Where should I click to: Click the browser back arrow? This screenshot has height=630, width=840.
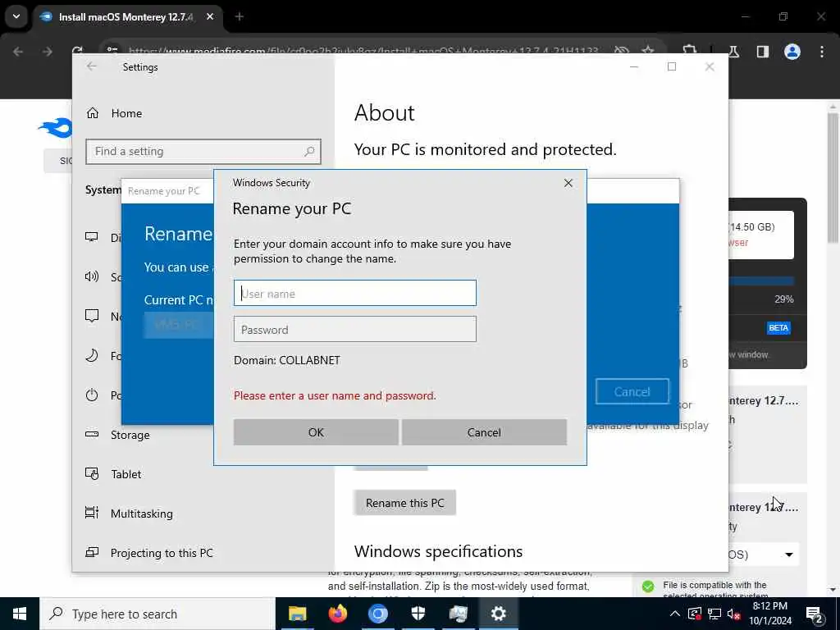(18, 52)
